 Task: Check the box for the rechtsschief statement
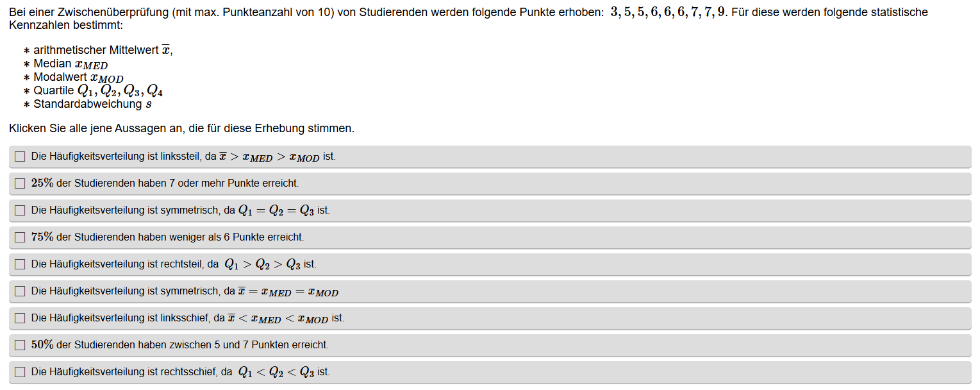[20, 372]
